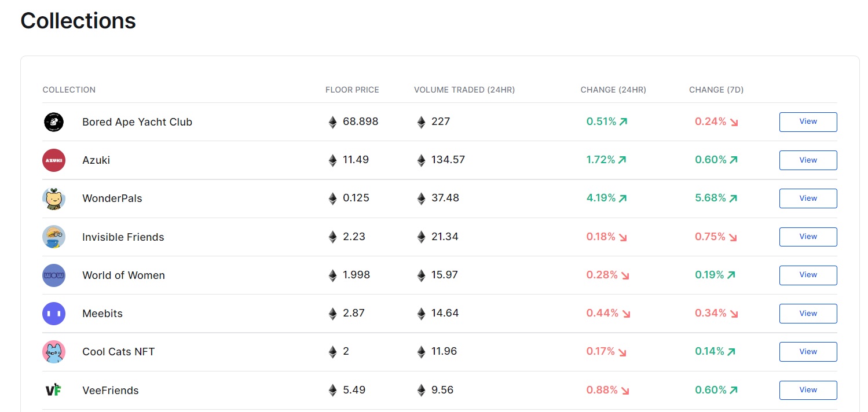Screen dimensions: 868x412
Task: Click Ethereum icon beside volume 37.48
Action: coord(421,198)
